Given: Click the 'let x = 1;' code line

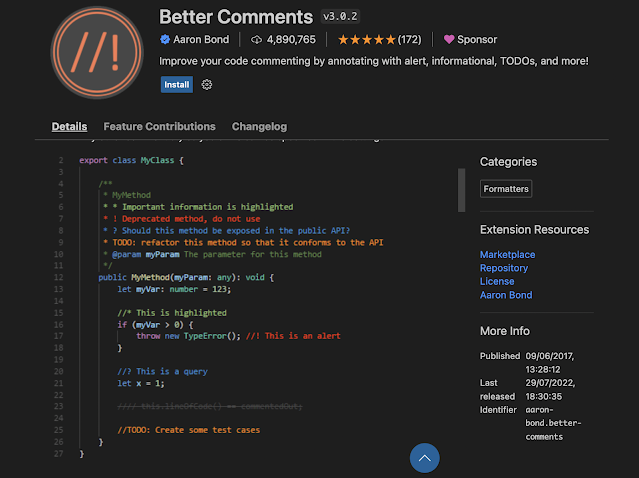Looking at the screenshot, I should pyautogui.click(x=141, y=383).
